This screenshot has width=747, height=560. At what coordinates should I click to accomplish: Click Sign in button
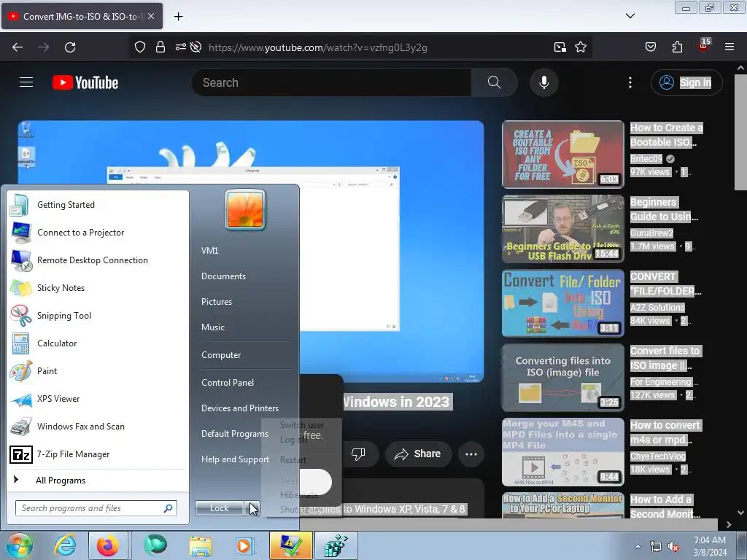686,82
